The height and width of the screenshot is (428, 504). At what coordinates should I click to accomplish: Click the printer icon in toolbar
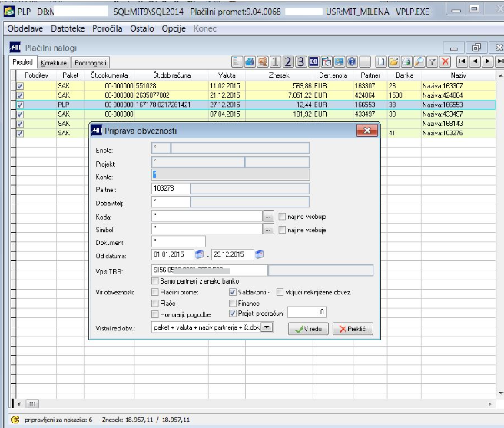point(406,61)
